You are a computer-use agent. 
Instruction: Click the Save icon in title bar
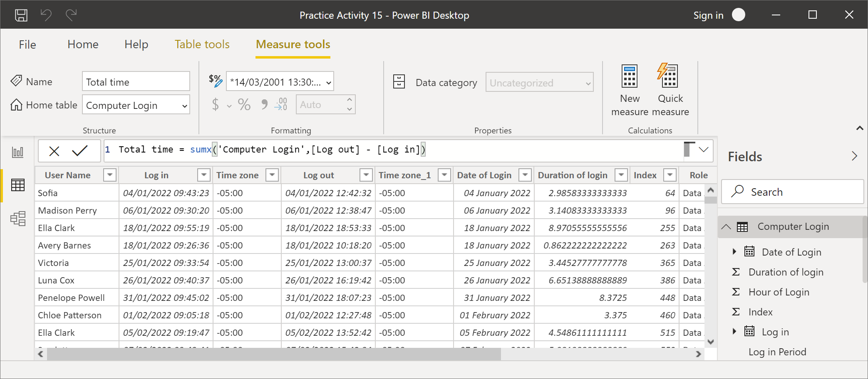click(21, 15)
